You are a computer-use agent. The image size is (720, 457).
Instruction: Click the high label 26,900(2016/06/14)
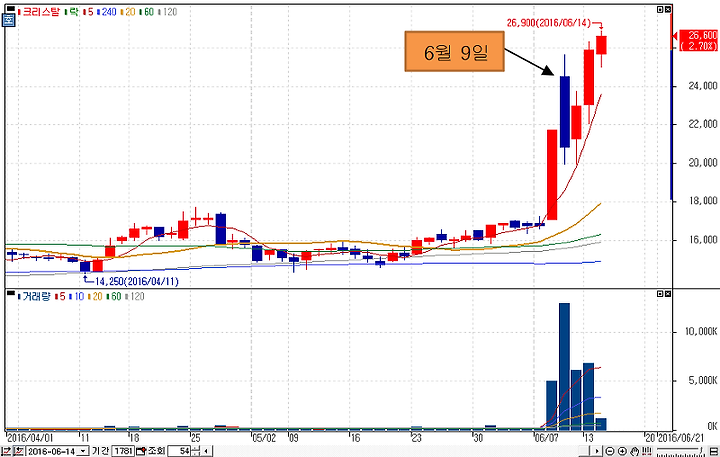coord(548,23)
